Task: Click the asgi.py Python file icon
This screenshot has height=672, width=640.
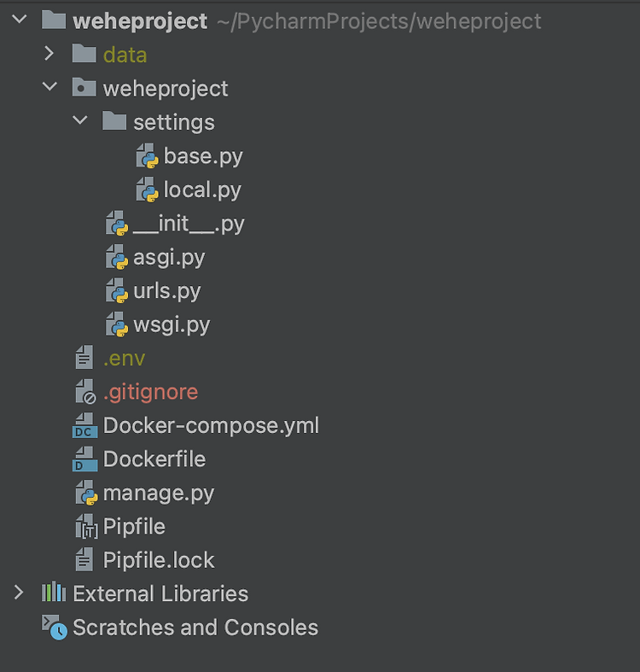Action: [x=117, y=257]
